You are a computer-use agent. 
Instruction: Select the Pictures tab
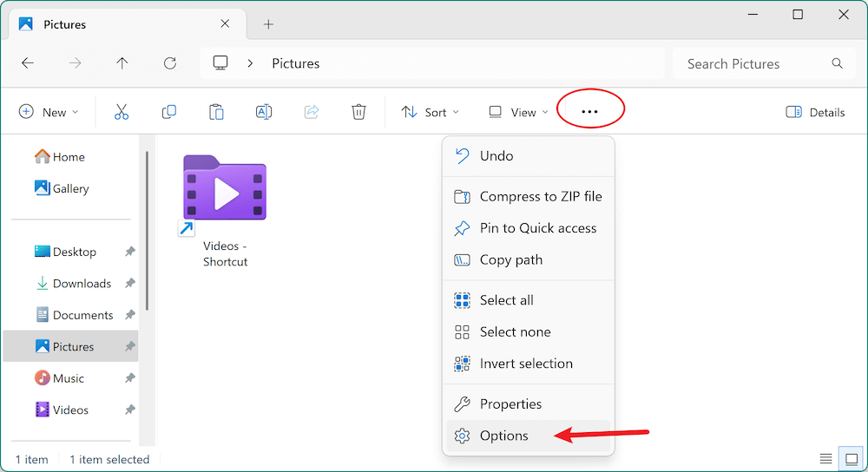click(x=128, y=24)
